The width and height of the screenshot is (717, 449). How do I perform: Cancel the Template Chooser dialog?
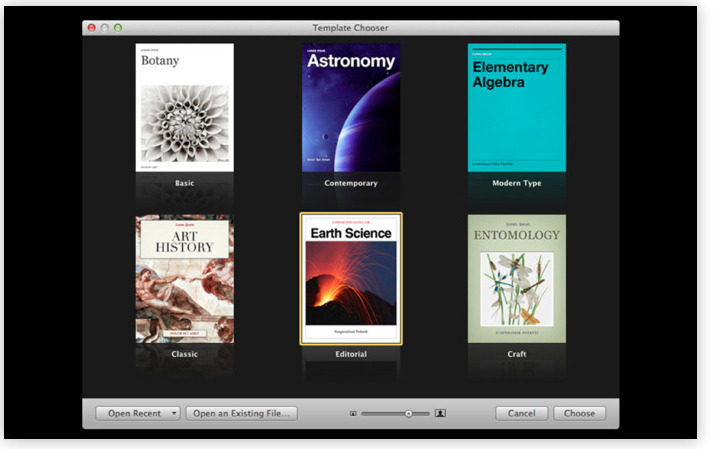tap(521, 413)
